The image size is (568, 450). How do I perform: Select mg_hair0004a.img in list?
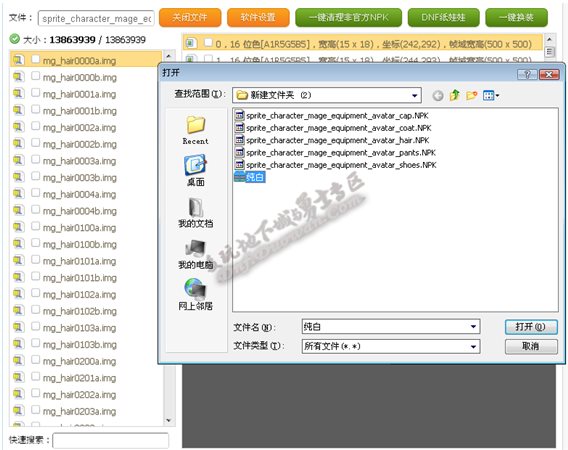[79, 195]
